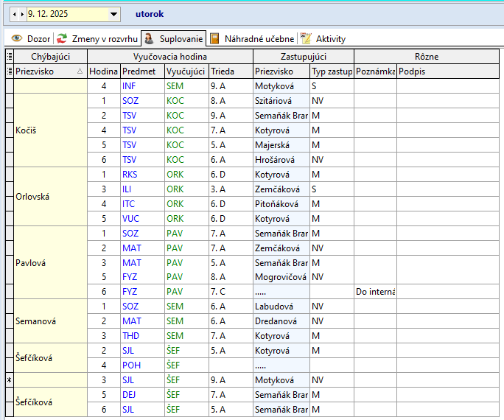Select Mogrovičová substitute cell
504x420 pixels.
[x=281, y=277]
